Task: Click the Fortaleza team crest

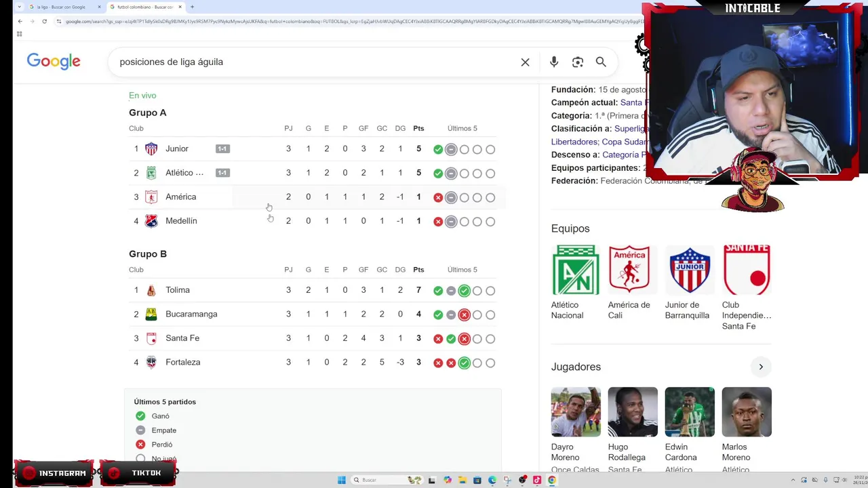Action: tap(151, 363)
